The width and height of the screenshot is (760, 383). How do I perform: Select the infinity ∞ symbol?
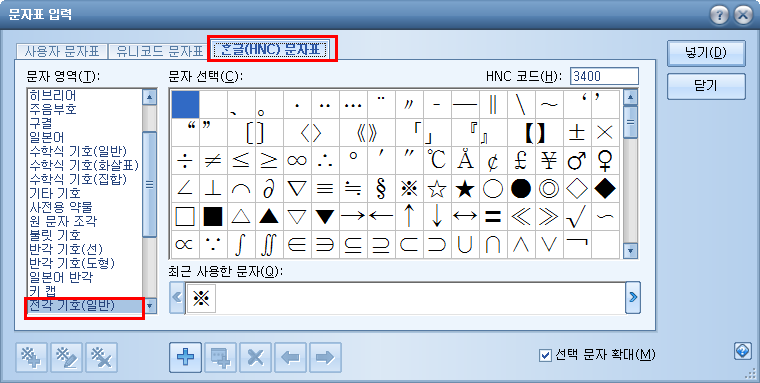(x=297, y=161)
